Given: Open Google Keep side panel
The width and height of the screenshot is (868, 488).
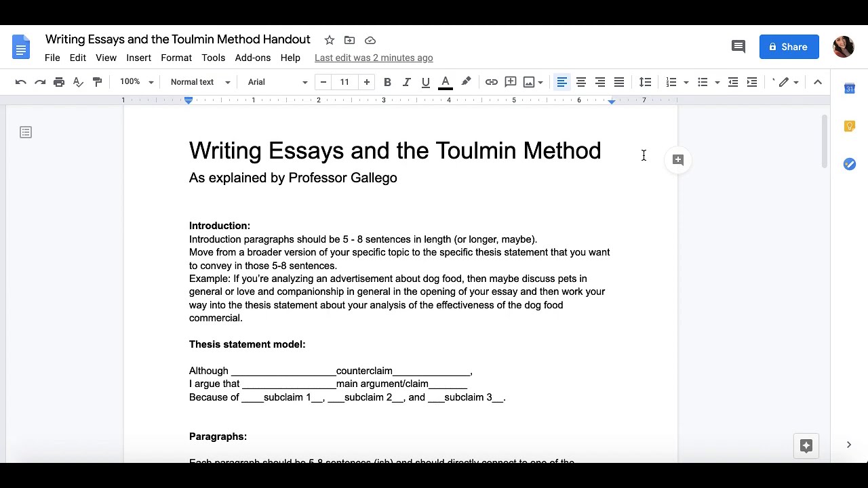Looking at the screenshot, I should tap(850, 127).
